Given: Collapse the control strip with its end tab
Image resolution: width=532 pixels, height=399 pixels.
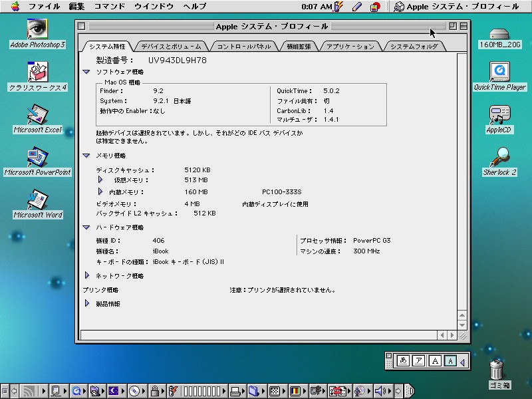Looking at the screenshot, I should (410, 391).
